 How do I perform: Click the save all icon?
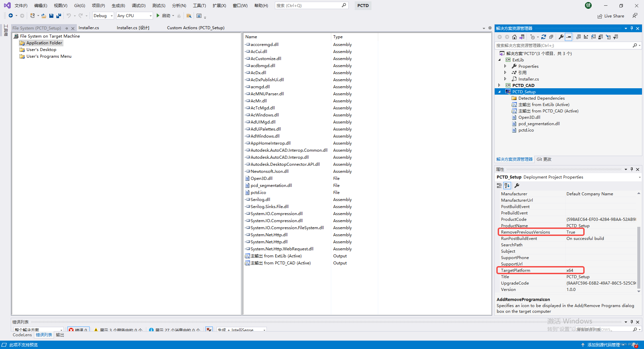[59, 16]
